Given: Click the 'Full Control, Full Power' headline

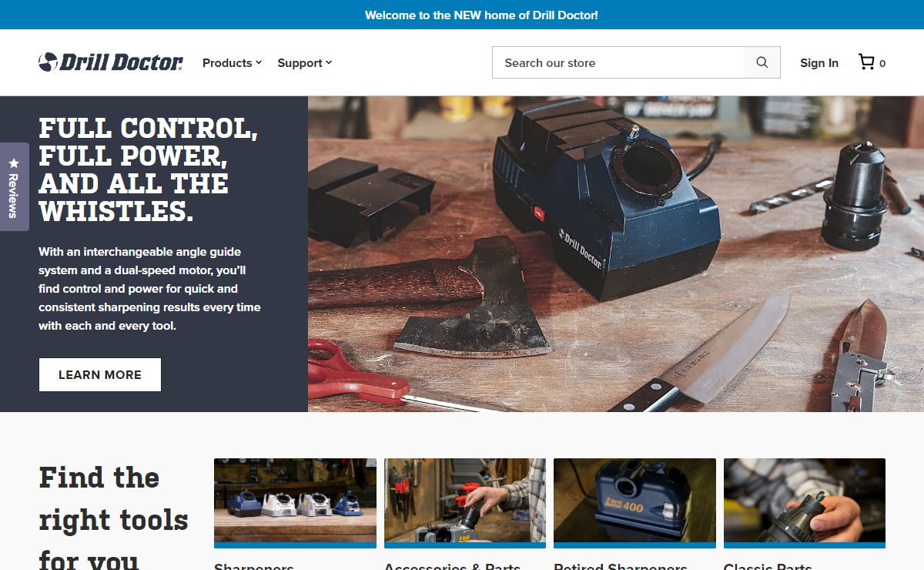Looking at the screenshot, I should point(149,169).
